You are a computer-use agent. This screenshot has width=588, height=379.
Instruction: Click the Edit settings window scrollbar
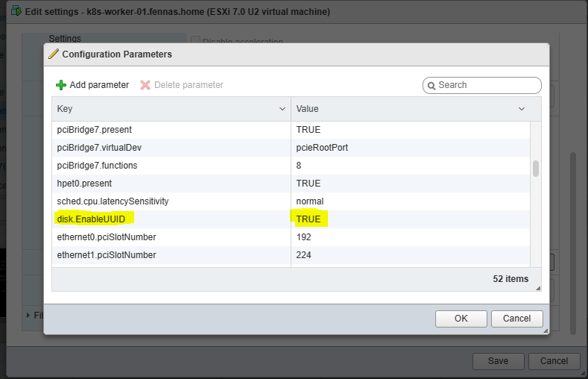point(572,243)
